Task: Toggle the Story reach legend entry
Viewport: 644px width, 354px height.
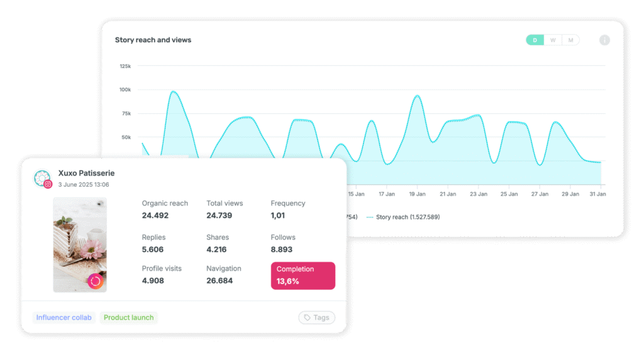Action: (x=403, y=217)
